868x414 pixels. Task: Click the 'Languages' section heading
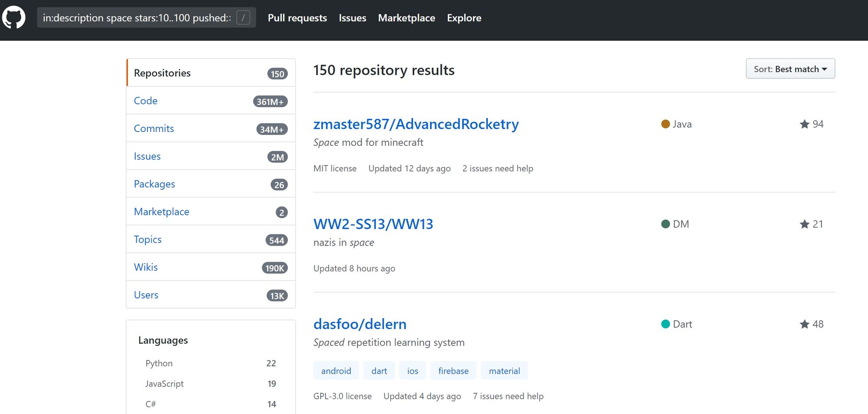[163, 340]
